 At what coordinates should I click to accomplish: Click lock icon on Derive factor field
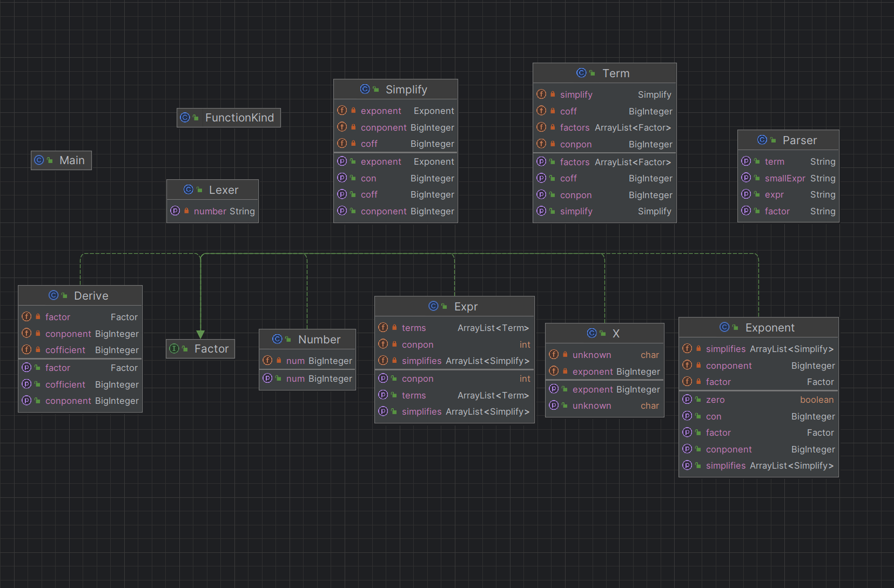tap(38, 317)
